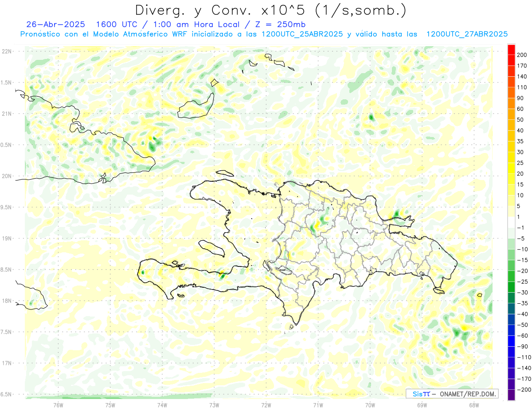Click the '18N' latitude label
The height and width of the screenshot is (411, 532).
point(7,301)
